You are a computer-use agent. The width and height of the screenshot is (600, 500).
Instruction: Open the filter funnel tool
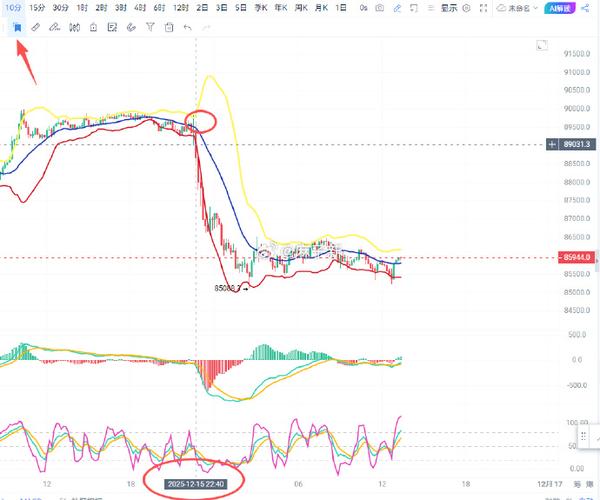[x=150, y=26]
